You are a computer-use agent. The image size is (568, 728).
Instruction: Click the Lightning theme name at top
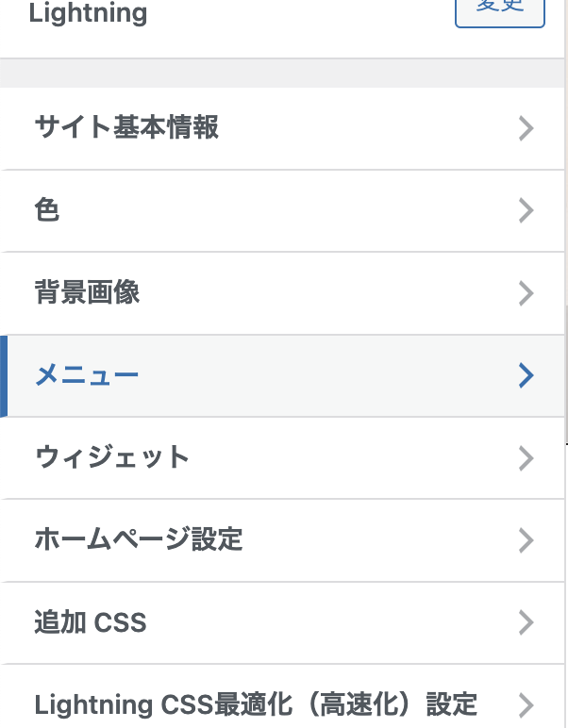tap(88, 13)
